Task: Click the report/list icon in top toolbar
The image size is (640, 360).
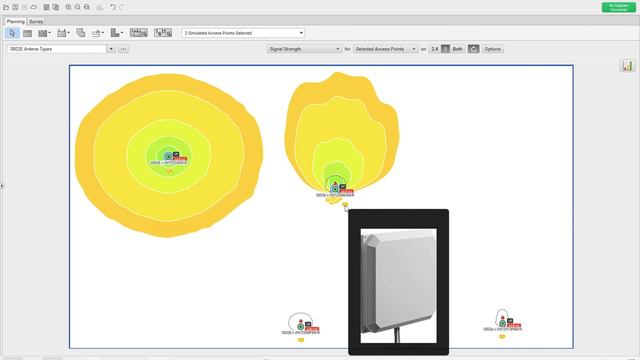Action: (47, 7)
